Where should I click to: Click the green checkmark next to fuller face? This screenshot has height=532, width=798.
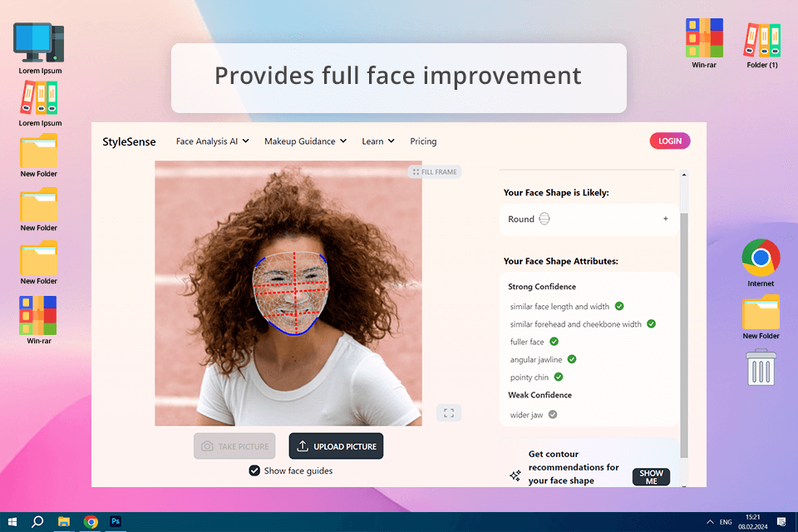(x=554, y=342)
